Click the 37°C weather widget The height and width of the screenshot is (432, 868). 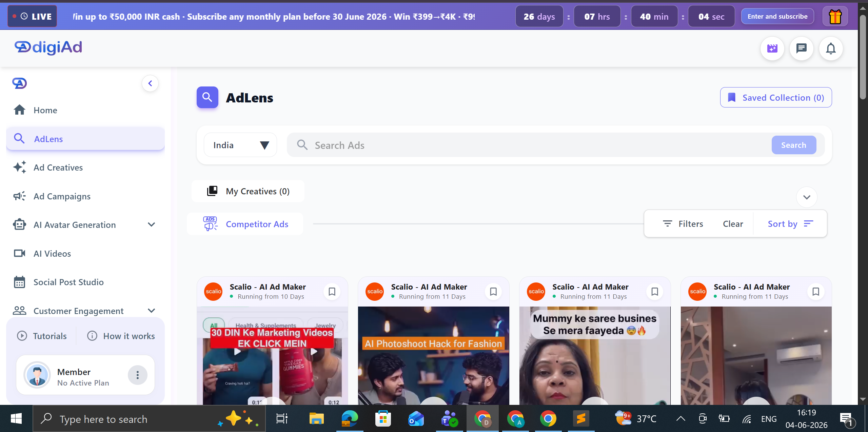[x=636, y=419]
